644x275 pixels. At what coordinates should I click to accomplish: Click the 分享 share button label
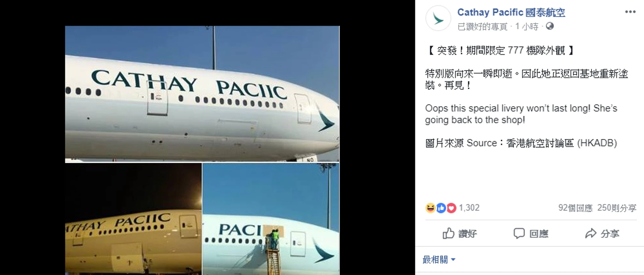(610, 233)
